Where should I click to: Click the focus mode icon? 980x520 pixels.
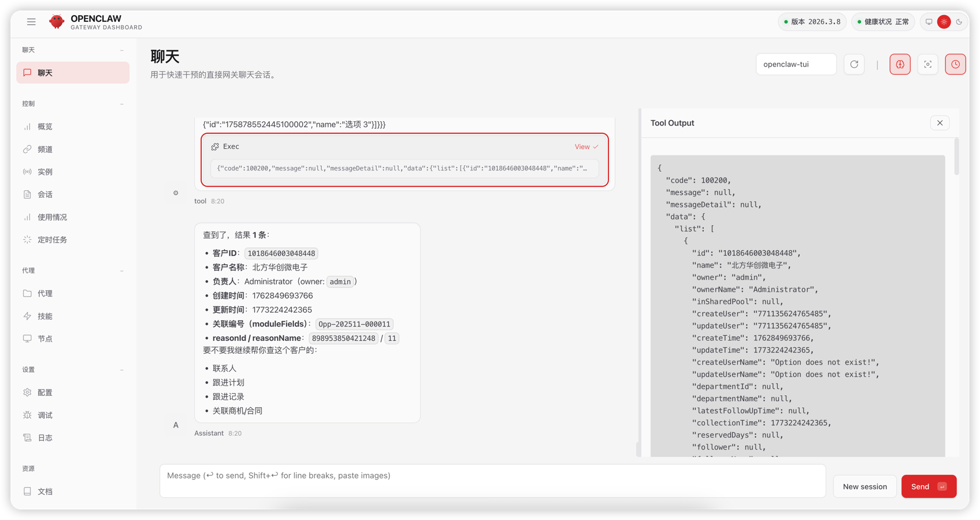tap(927, 64)
